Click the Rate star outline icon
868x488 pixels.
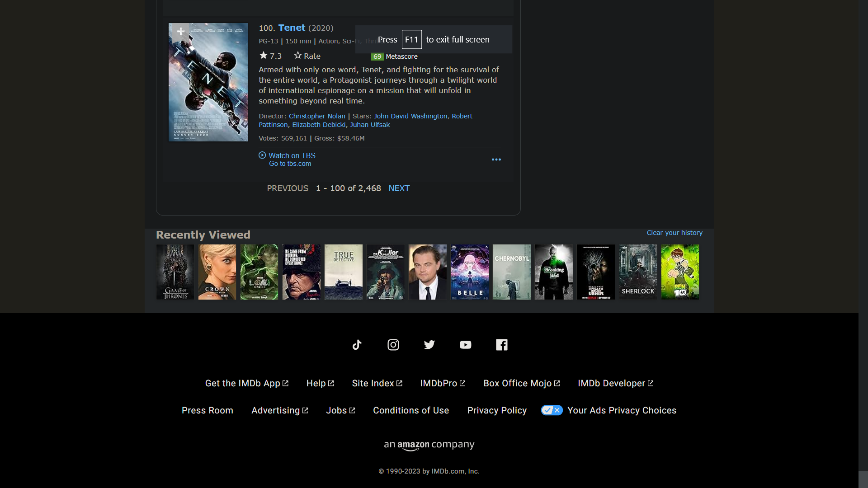pos(297,56)
